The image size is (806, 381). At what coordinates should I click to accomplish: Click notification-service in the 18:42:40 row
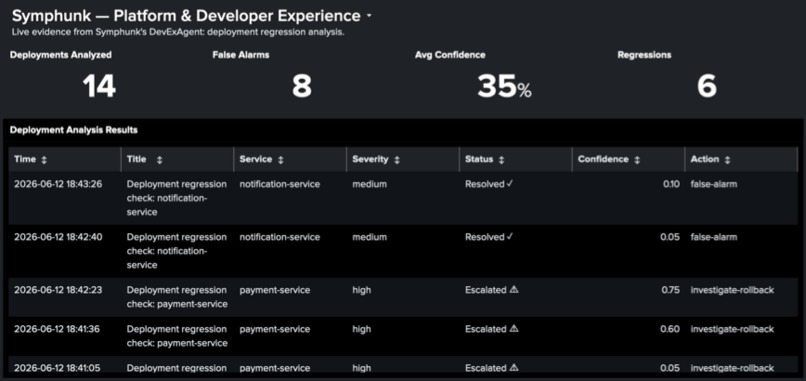[280, 237]
